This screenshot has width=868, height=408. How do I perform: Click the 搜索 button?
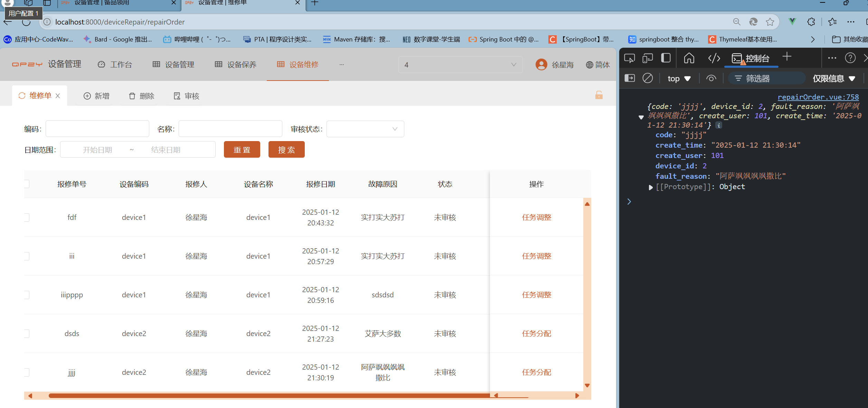[x=286, y=150]
